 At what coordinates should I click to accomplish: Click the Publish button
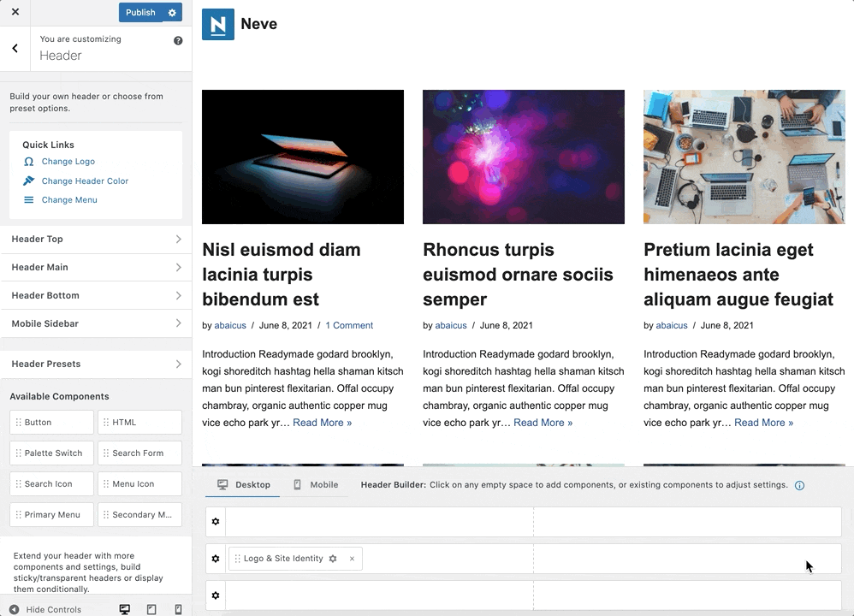pos(140,13)
